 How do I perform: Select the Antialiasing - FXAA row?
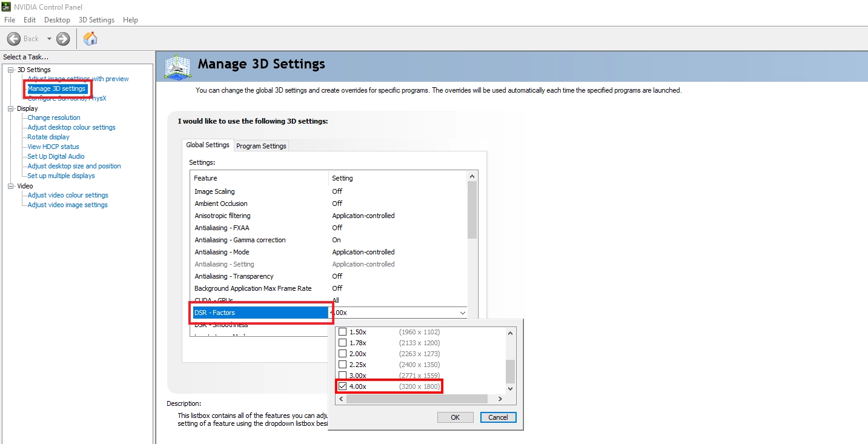[x=330, y=228]
